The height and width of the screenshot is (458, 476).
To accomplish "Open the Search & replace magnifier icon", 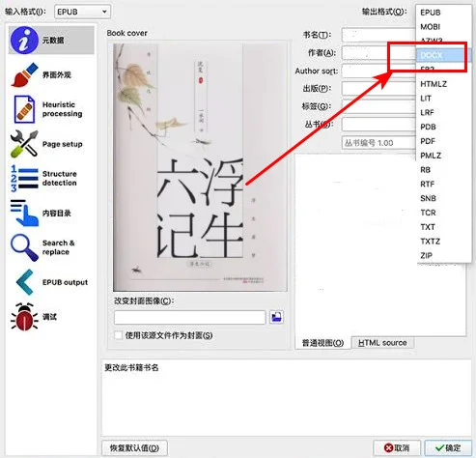I will coord(24,247).
